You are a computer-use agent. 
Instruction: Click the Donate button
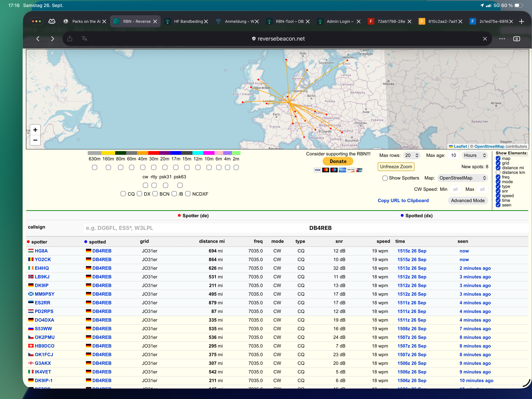338,161
